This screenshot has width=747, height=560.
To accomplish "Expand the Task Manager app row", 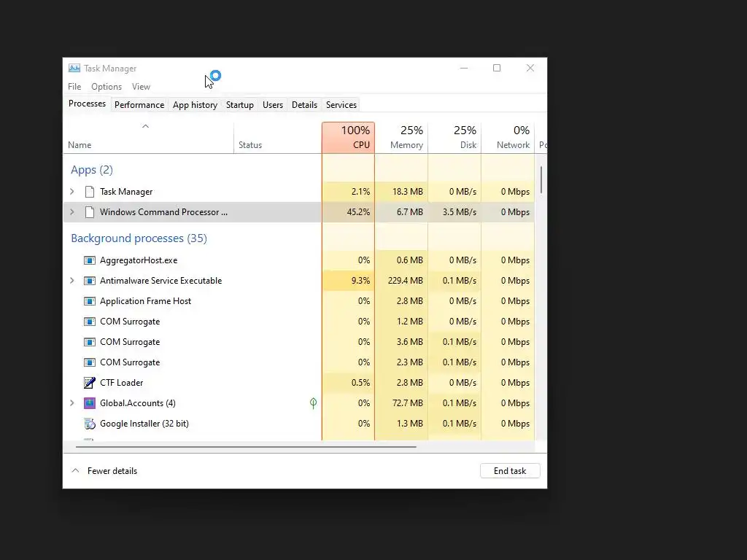I will click(72, 192).
